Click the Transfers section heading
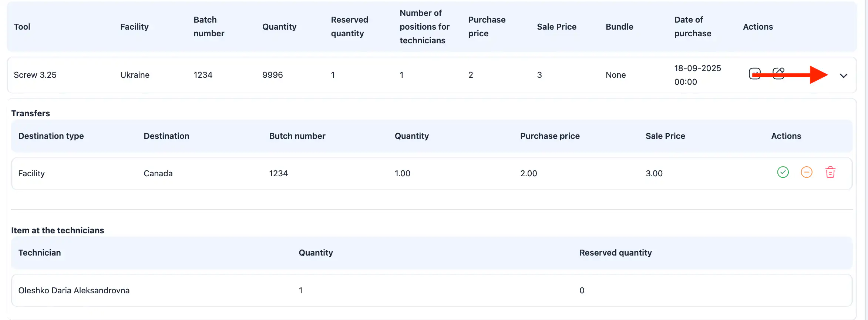The image size is (868, 320). point(31,113)
